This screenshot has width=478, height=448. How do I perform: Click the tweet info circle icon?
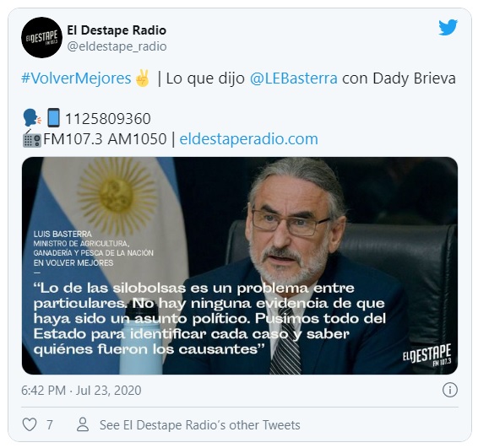coord(450,390)
